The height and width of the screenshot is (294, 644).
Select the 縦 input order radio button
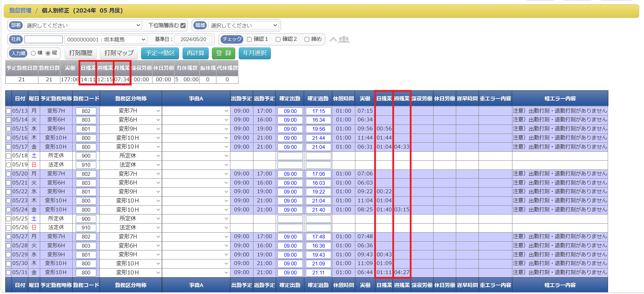click(48, 53)
